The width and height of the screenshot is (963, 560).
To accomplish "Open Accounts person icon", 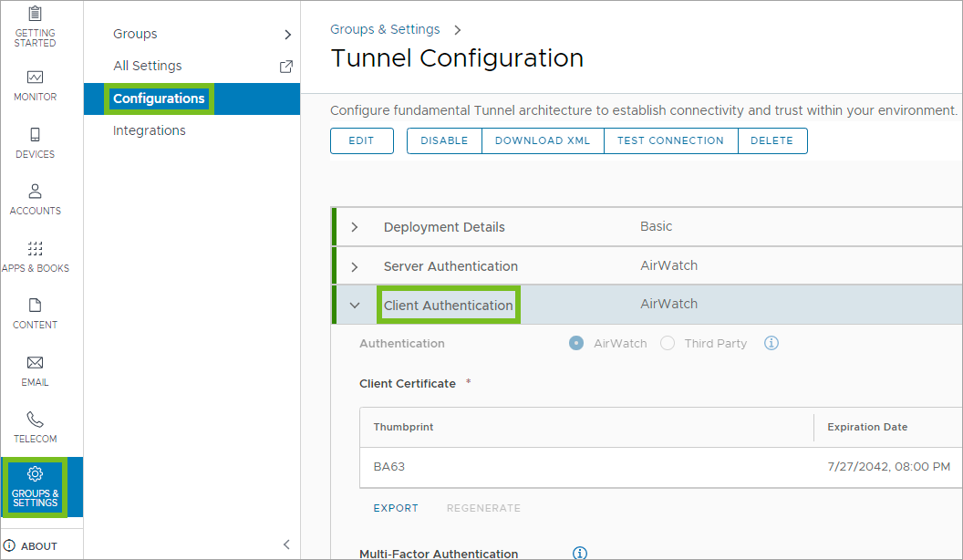I will (x=35, y=191).
